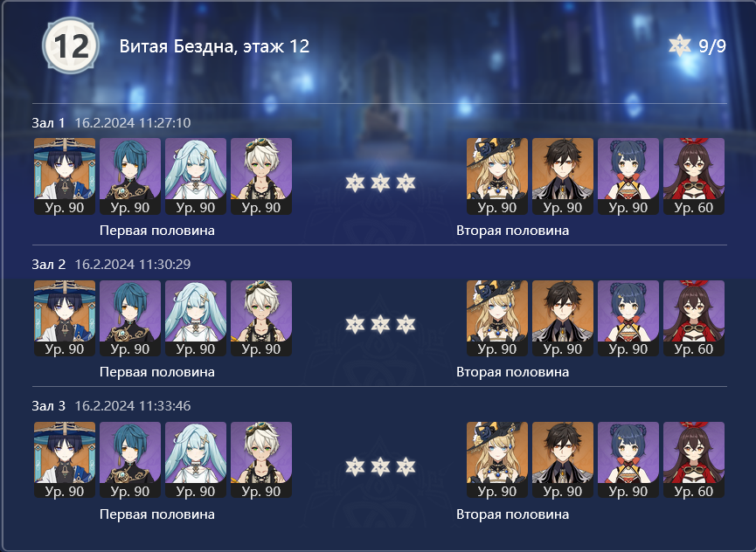
Task: Click the floor 12 badge icon
Action: coord(71,45)
